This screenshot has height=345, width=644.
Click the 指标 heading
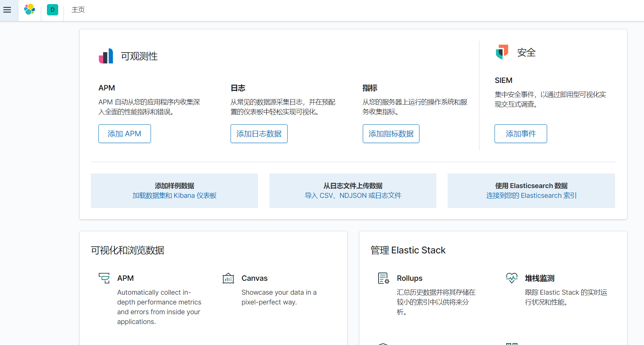pos(370,88)
